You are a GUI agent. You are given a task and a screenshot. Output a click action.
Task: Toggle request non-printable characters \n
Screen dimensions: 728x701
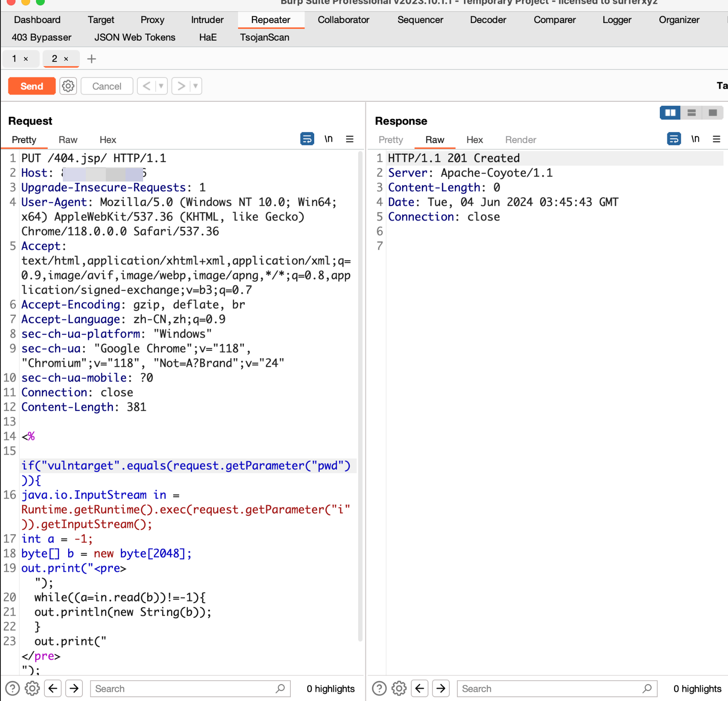(328, 139)
